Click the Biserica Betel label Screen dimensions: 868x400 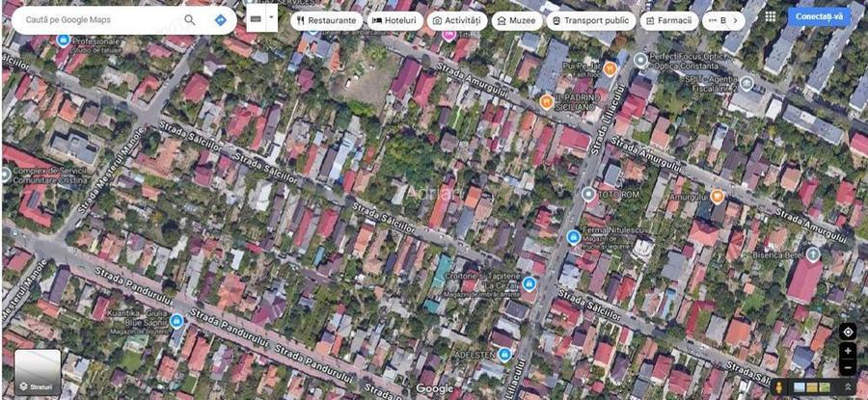tap(778, 254)
